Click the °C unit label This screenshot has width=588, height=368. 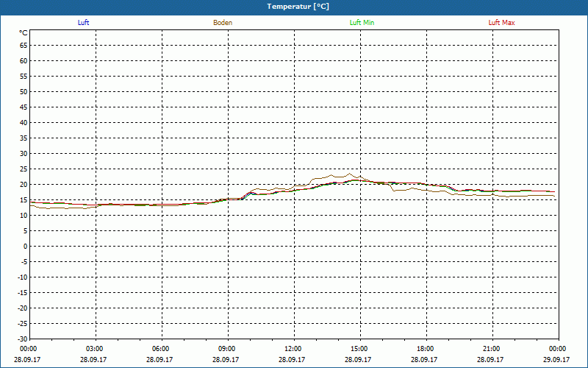tap(24, 33)
